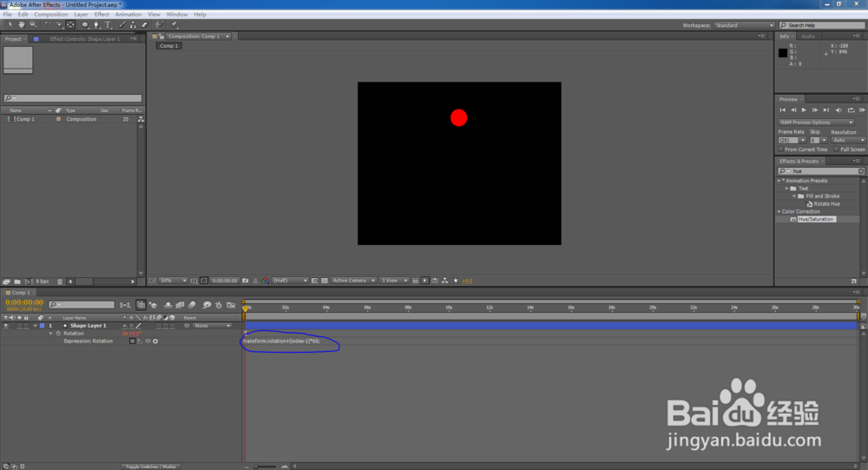Select the Puppet Pin tool
Image resolution: width=868 pixels, height=470 pixels.
[174, 25]
